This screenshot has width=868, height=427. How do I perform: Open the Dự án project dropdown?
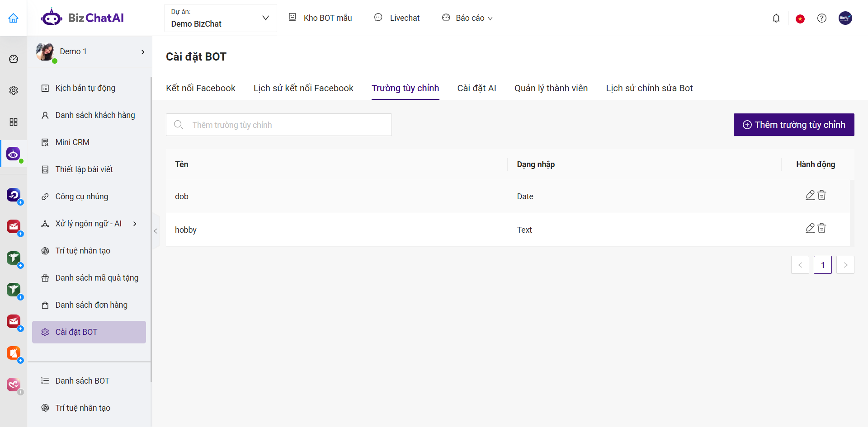point(220,18)
